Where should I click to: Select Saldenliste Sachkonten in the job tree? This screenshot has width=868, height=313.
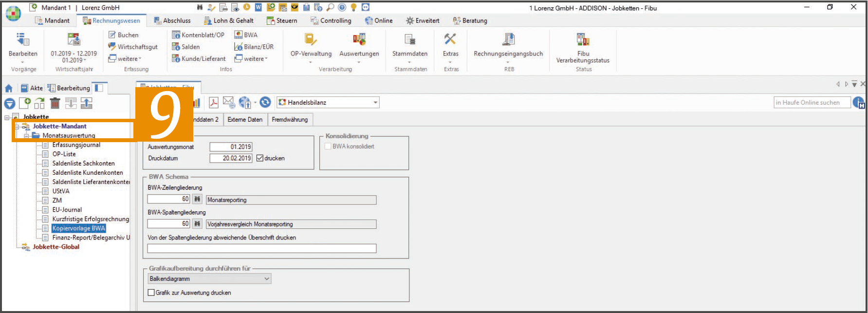pos(84,164)
